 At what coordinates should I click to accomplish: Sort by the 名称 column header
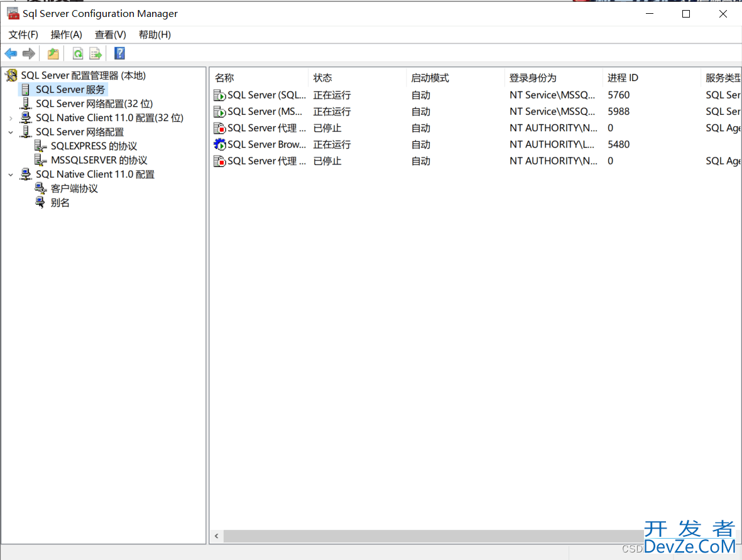coord(259,78)
